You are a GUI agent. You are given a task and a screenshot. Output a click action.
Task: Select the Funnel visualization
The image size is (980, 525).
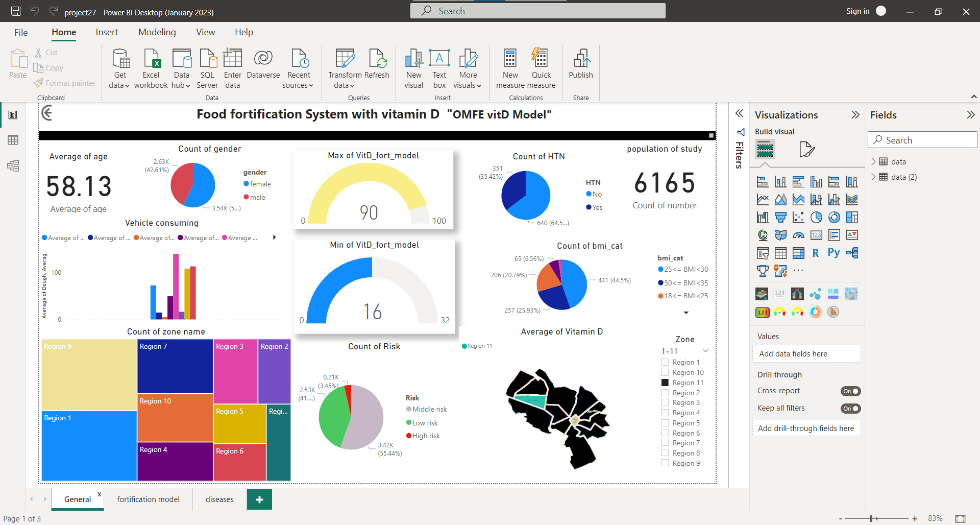pos(780,218)
